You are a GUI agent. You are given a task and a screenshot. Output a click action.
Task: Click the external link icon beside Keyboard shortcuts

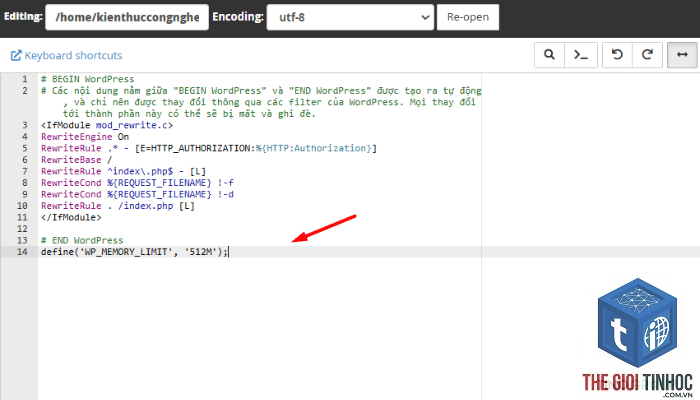16,55
